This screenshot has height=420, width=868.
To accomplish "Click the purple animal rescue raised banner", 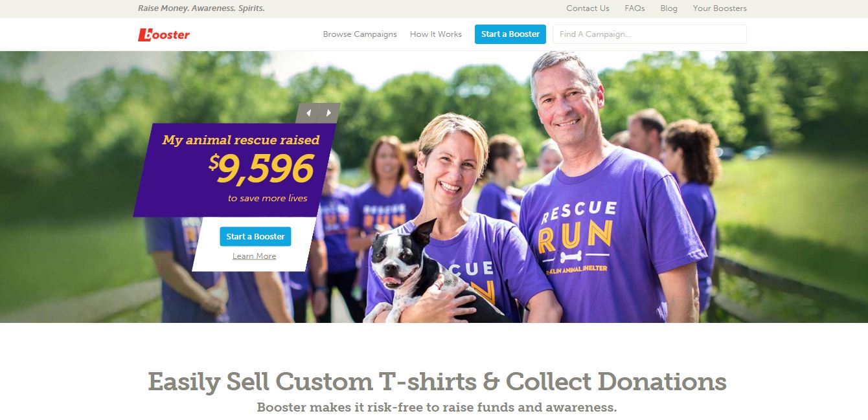I will coord(235,170).
